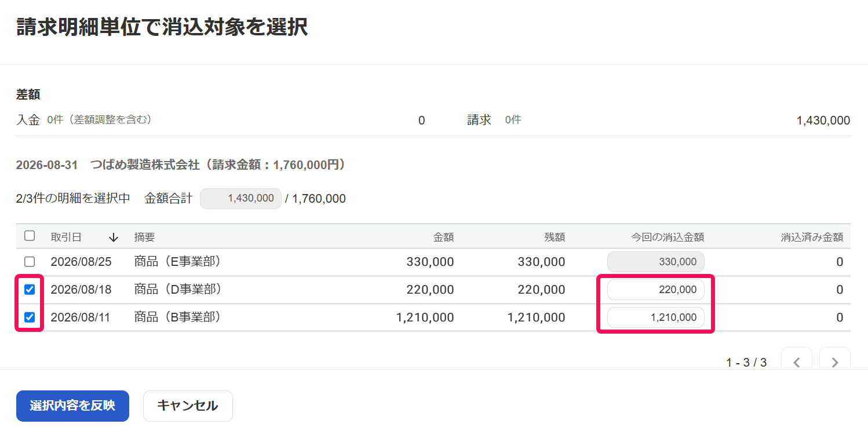868x435 pixels.
Task: Click the disabled 330,000 消込金額 field
Action: point(656,262)
